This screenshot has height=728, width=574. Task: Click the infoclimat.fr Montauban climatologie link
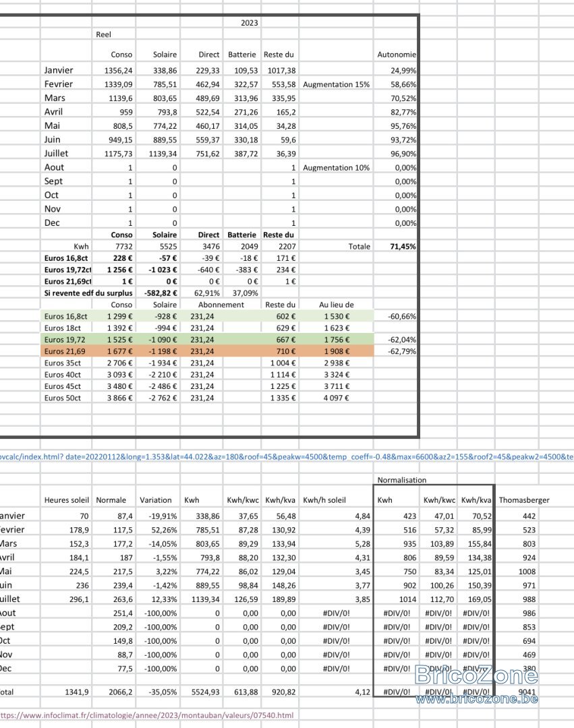[147, 715]
